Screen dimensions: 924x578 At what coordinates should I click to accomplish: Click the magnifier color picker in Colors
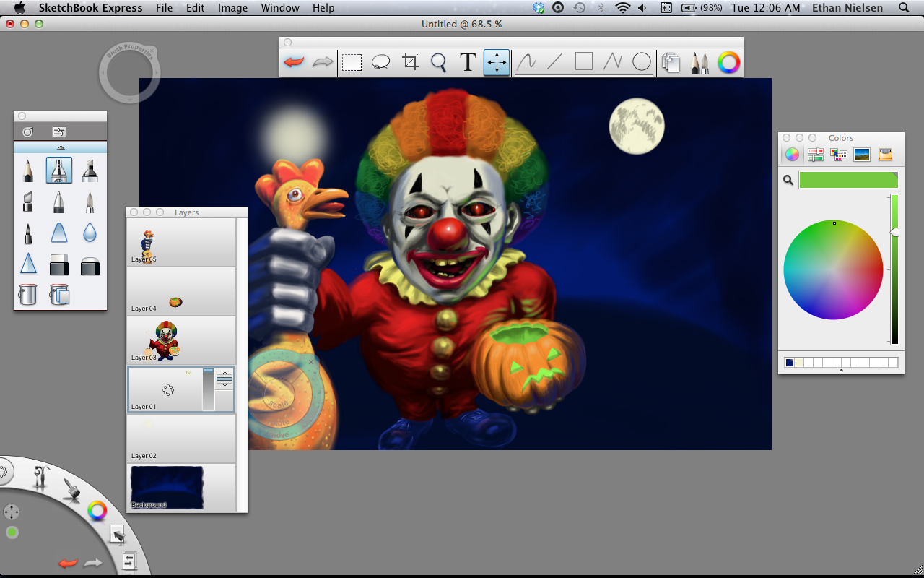coord(789,180)
